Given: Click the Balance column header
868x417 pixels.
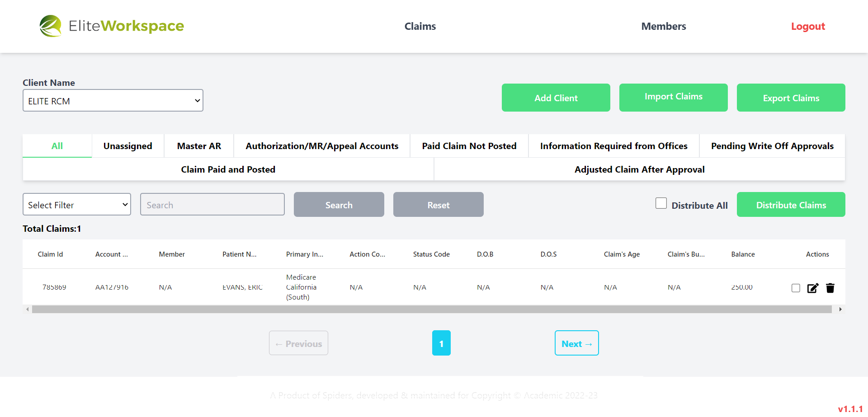Looking at the screenshot, I should 743,254.
